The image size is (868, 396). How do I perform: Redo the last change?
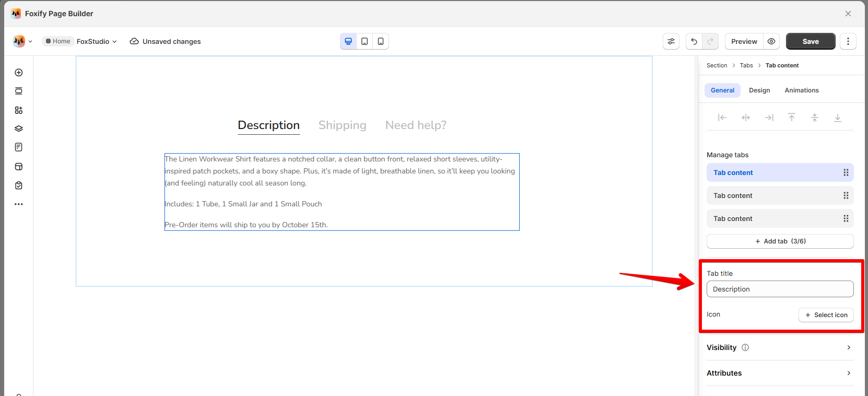point(710,41)
